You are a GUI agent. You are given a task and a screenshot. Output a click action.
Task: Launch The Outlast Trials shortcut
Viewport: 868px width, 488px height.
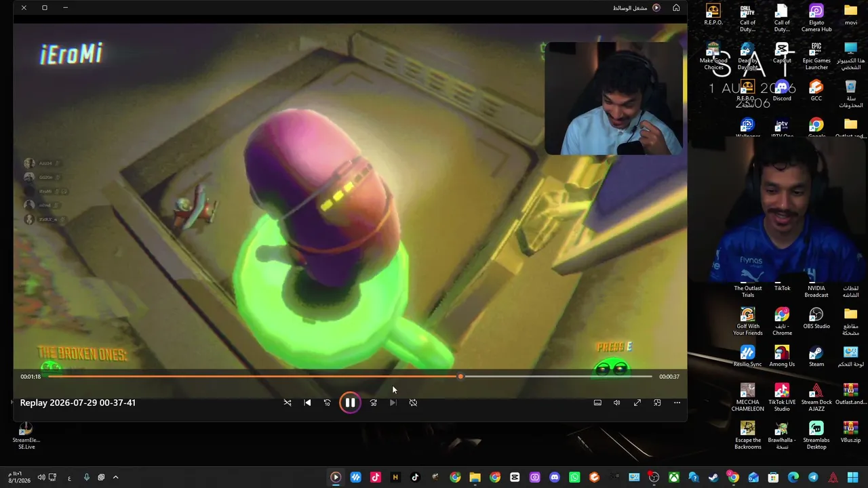coord(748,291)
